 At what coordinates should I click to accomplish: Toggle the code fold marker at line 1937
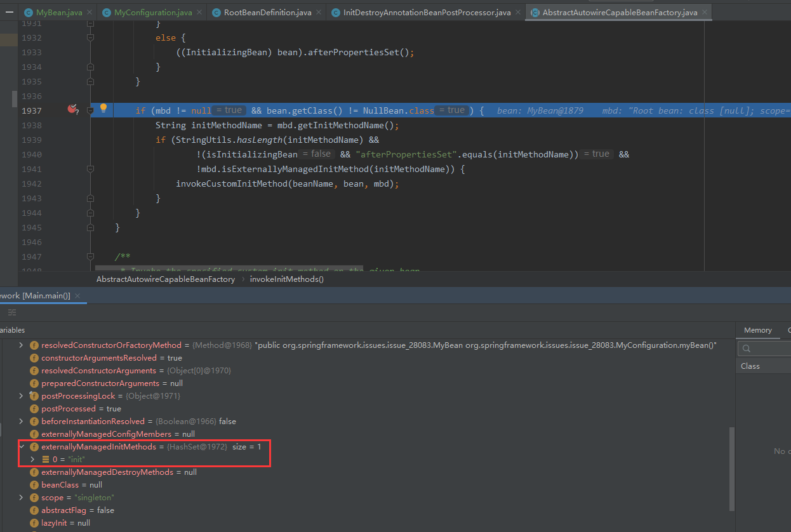point(90,110)
